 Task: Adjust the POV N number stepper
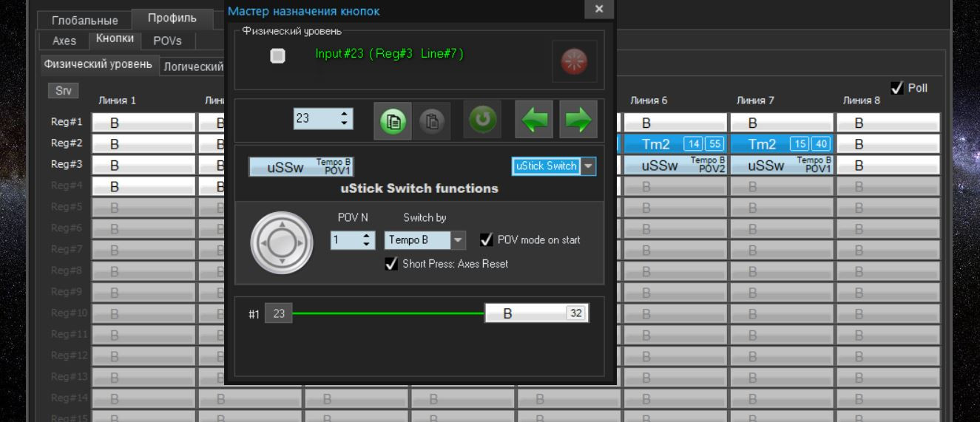pos(348,240)
